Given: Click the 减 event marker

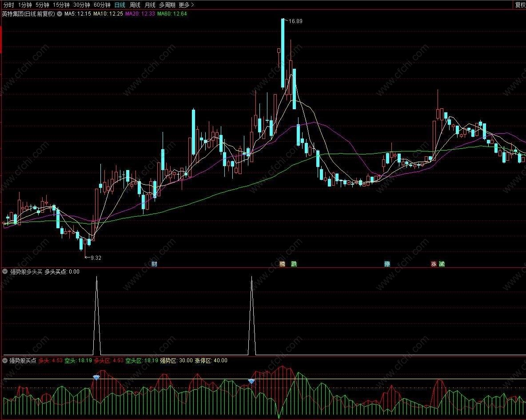Looking at the screenshot, I should coord(442,264).
